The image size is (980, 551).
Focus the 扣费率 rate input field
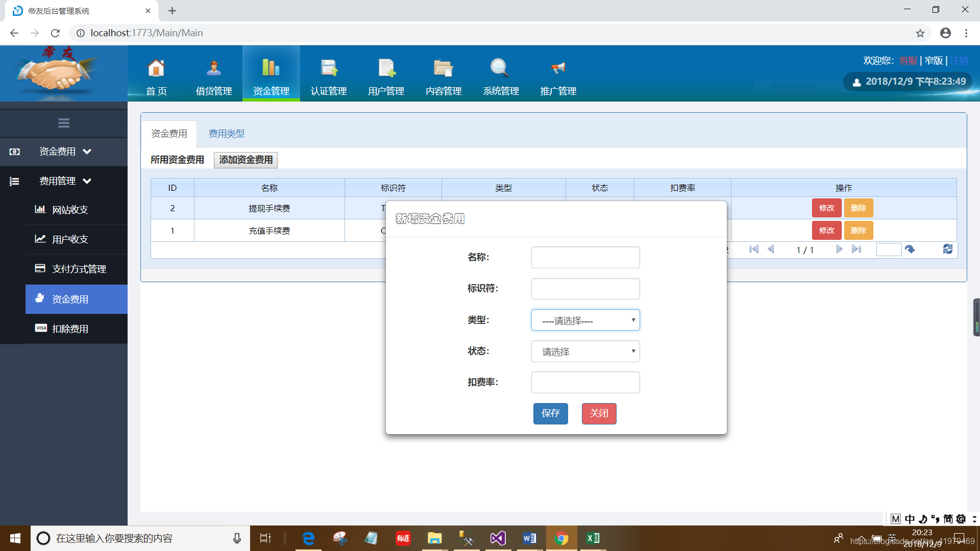pyautogui.click(x=585, y=383)
